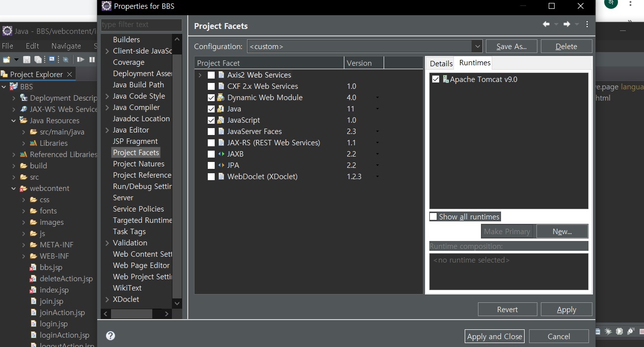Switch to the Details tab
This screenshot has height=347, width=644.
tap(441, 63)
